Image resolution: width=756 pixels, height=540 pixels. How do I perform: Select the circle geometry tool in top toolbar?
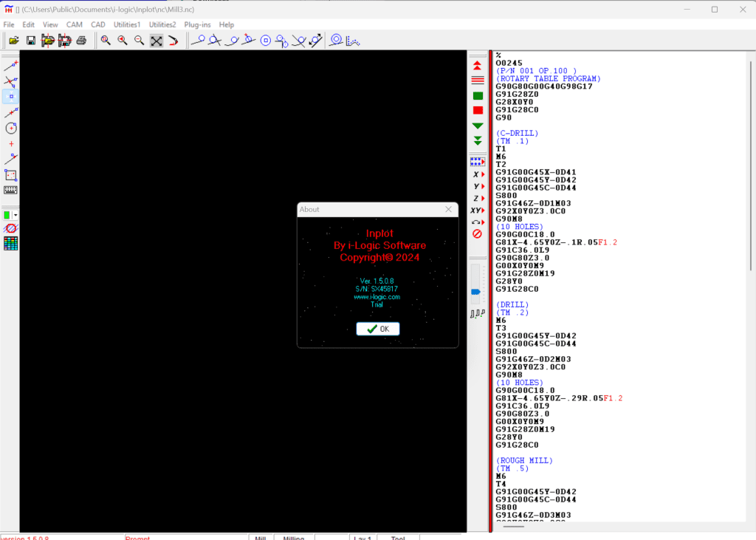(265, 41)
